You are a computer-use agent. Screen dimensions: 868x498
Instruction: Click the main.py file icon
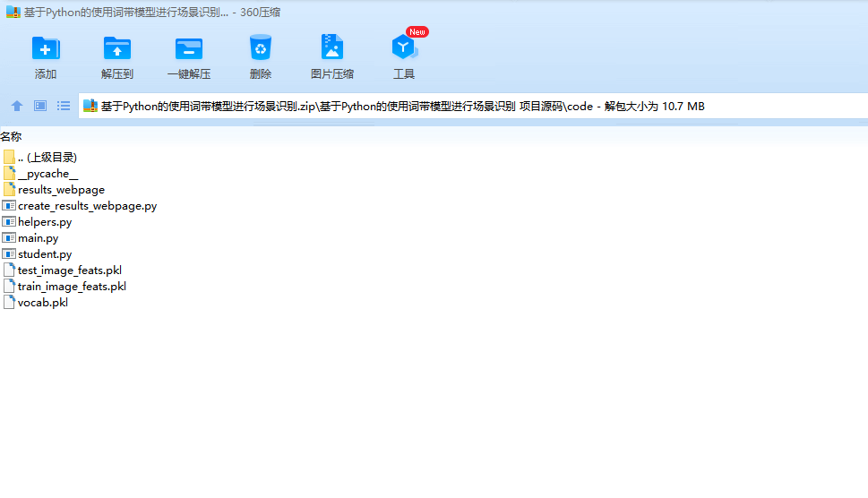[x=9, y=237]
